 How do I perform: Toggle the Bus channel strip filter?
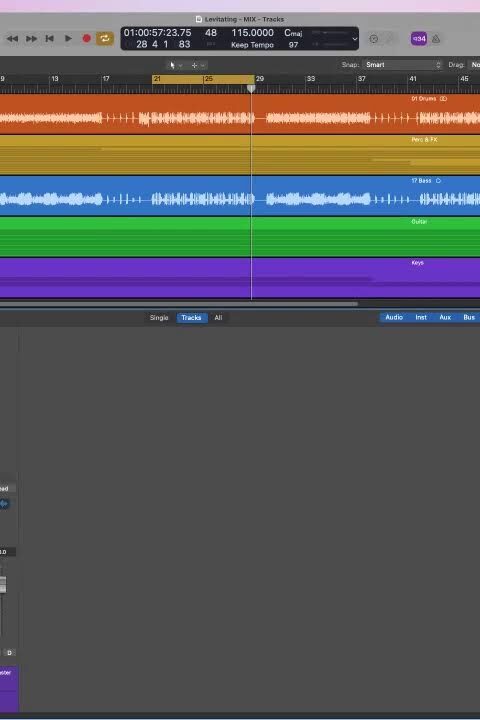(469, 317)
